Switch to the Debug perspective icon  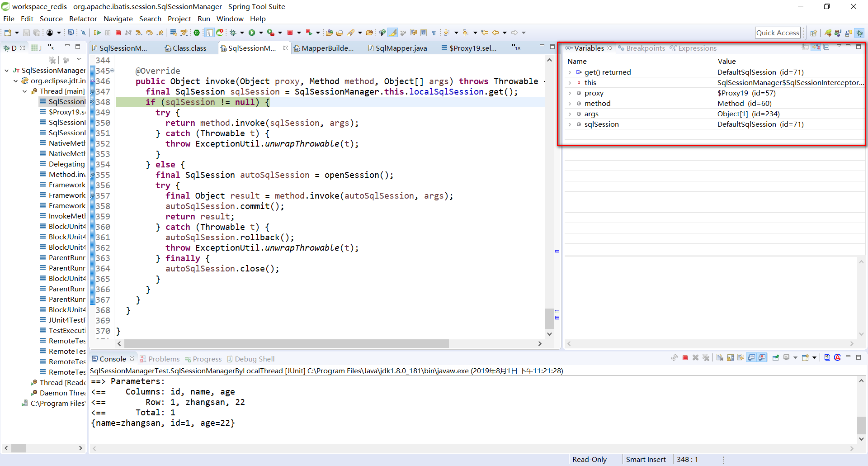click(859, 33)
